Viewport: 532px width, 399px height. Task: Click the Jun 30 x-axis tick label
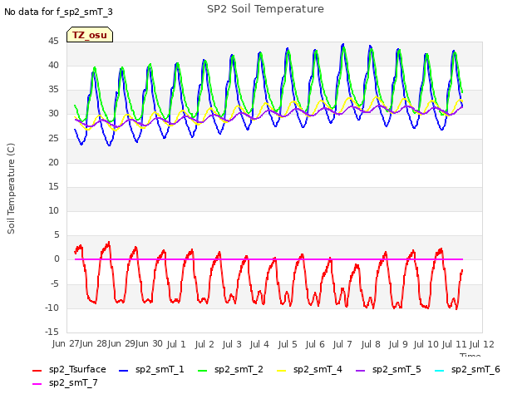pos(149,344)
